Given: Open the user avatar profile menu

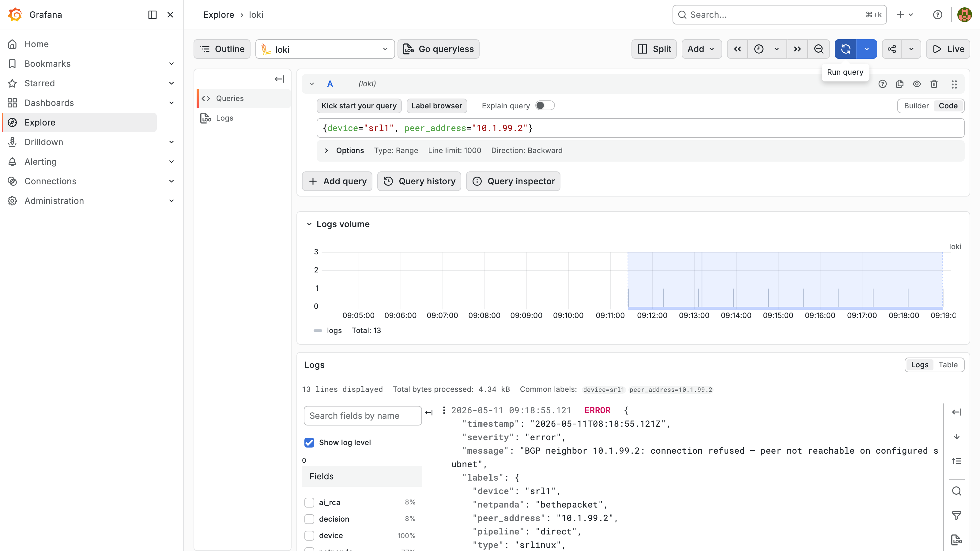Looking at the screenshot, I should tap(964, 14).
